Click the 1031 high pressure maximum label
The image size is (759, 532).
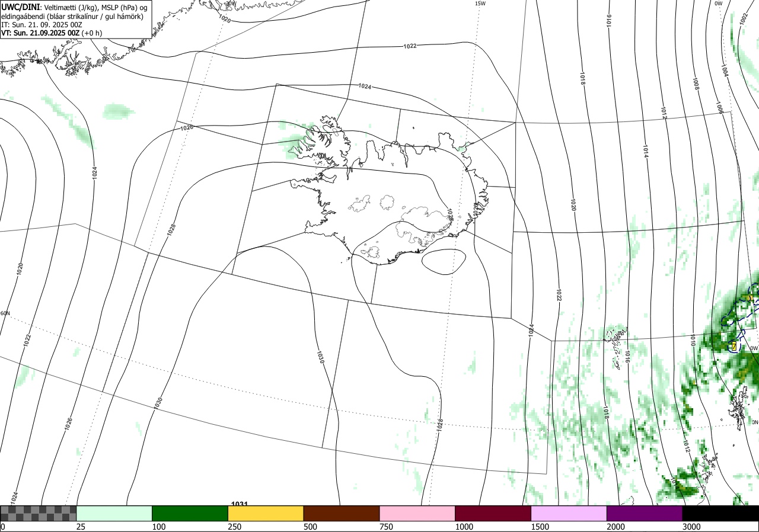(x=239, y=504)
